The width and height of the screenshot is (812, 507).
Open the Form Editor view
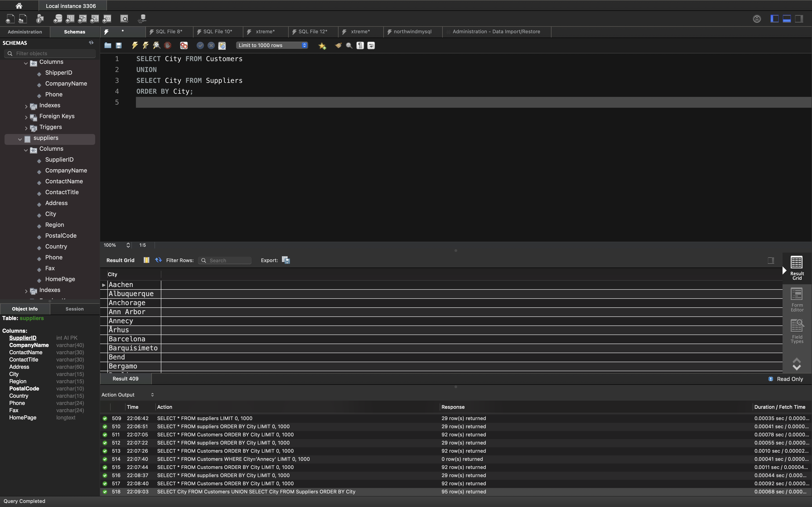[797, 299]
